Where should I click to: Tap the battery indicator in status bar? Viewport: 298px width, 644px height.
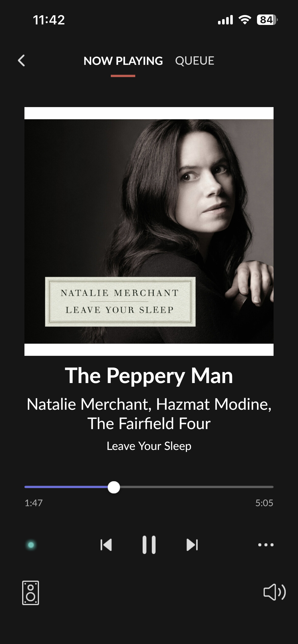267,20
